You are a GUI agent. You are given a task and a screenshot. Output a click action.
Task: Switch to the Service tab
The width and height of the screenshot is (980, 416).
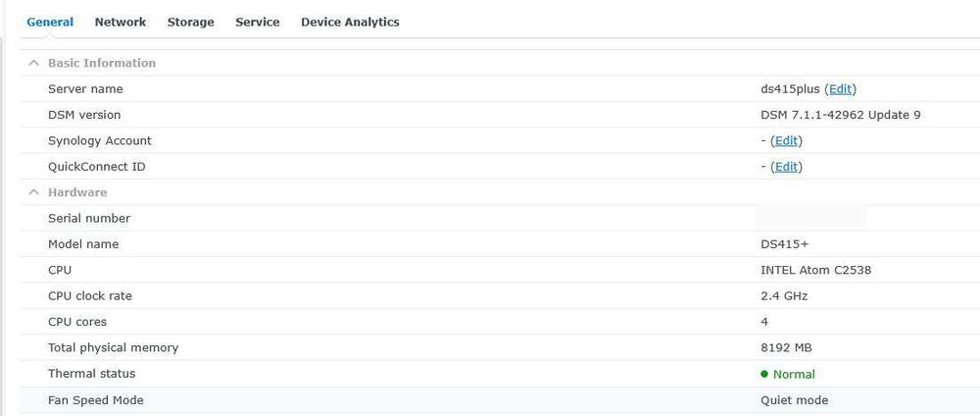[257, 22]
